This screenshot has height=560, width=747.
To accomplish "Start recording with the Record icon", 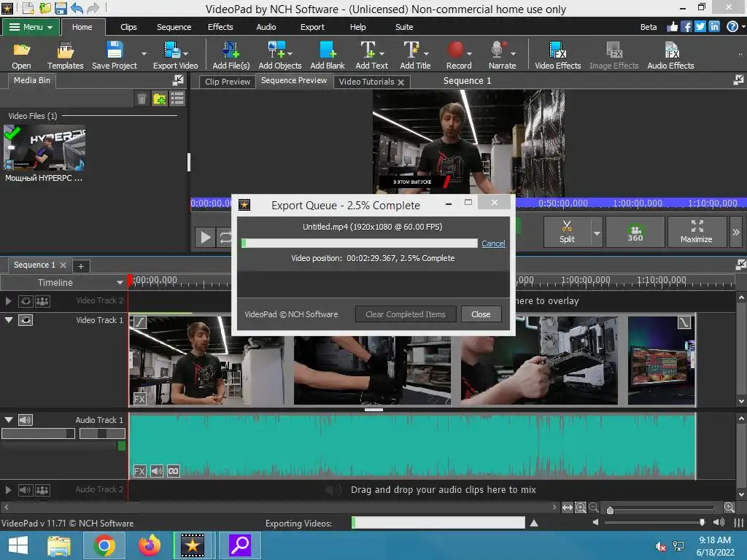I will click(458, 55).
